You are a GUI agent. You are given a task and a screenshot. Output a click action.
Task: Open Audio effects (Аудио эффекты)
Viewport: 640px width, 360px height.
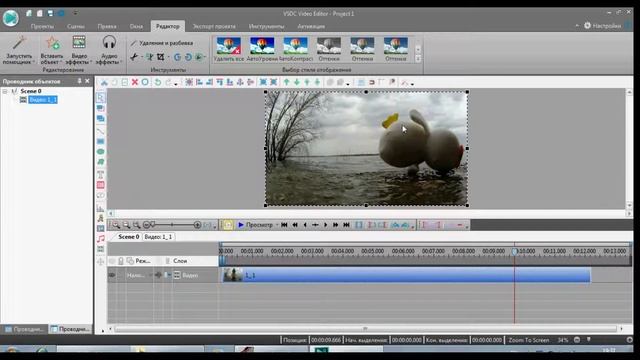(109, 50)
